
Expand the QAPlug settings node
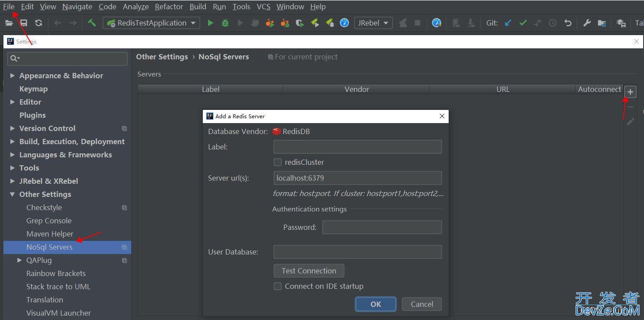[19, 260]
